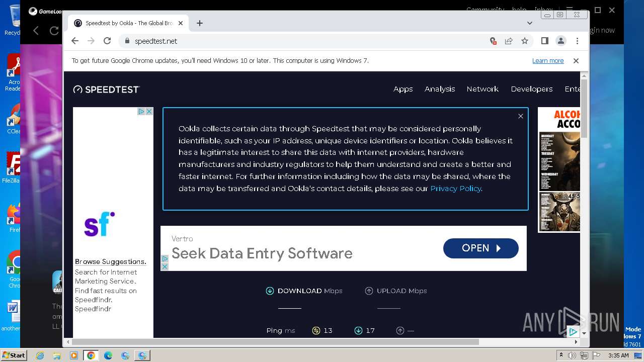
Task: Open Windows Explorer folder on the taskbar
Action: pyautogui.click(x=57, y=355)
